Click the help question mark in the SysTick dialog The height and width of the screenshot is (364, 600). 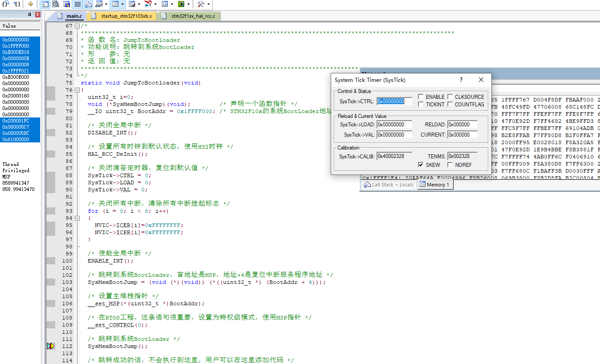click(x=461, y=80)
